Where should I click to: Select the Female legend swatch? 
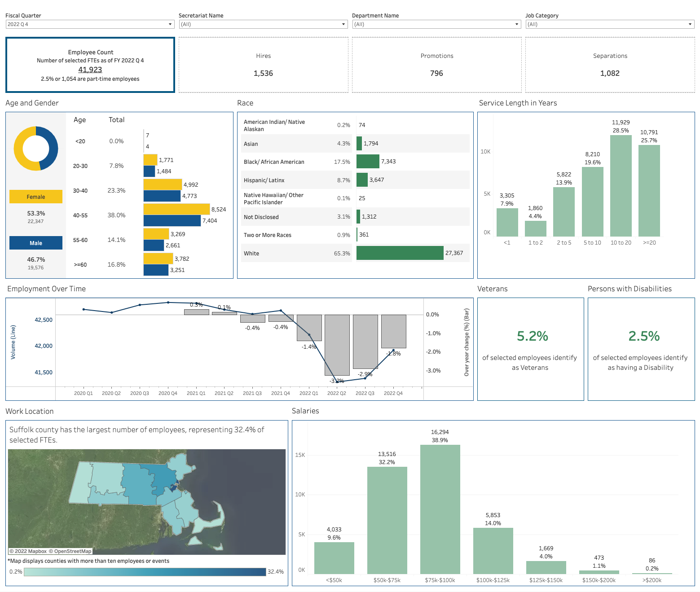coord(35,197)
